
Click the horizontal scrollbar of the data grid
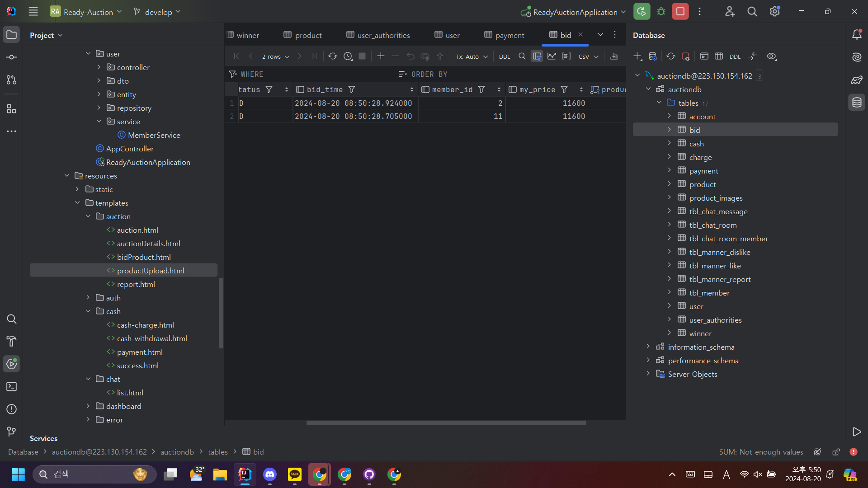click(x=446, y=423)
